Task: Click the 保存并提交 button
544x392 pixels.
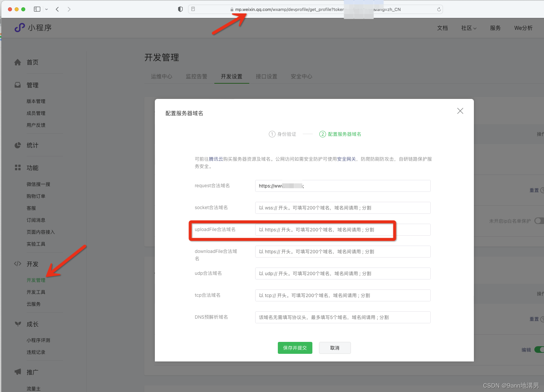Action: pyautogui.click(x=295, y=348)
